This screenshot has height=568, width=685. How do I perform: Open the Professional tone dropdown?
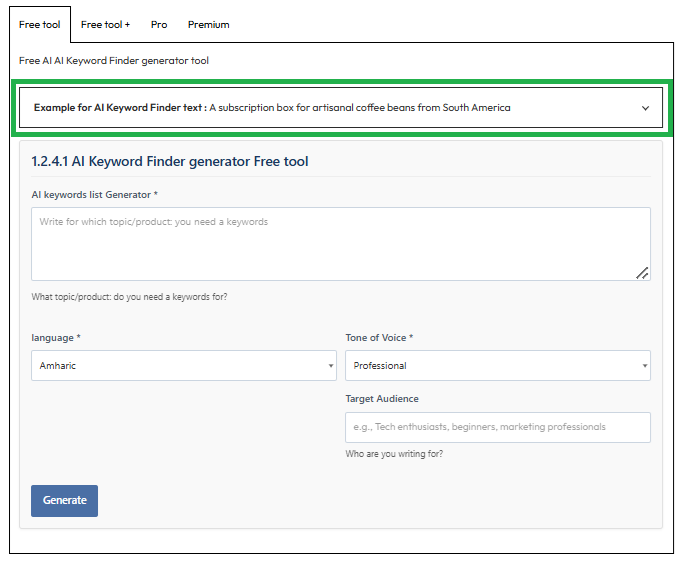[495, 366]
